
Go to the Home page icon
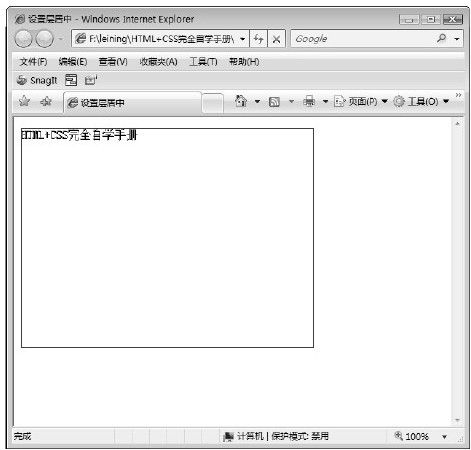coord(241,101)
